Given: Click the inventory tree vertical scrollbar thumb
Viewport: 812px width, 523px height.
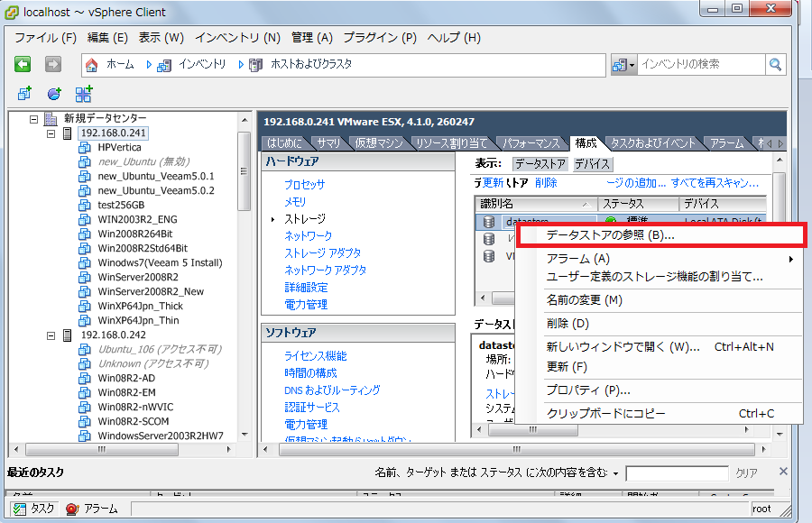Looking at the screenshot, I should pyautogui.click(x=244, y=171).
